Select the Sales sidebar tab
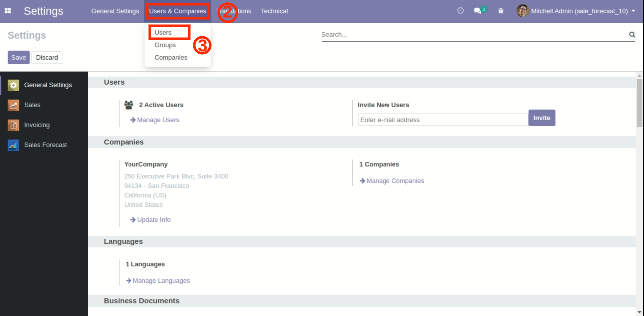This screenshot has height=316, width=644. point(45,105)
